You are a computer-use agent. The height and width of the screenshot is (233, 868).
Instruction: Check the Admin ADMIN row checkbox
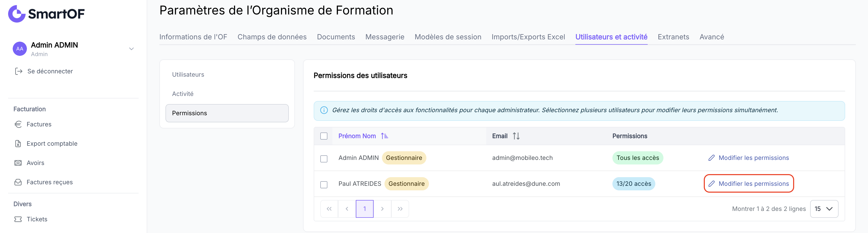point(324,158)
